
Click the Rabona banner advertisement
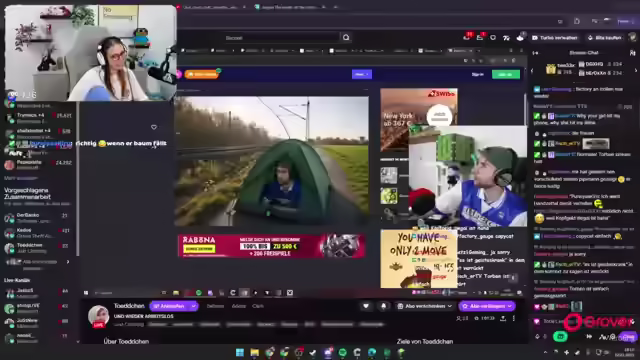pos(271,246)
